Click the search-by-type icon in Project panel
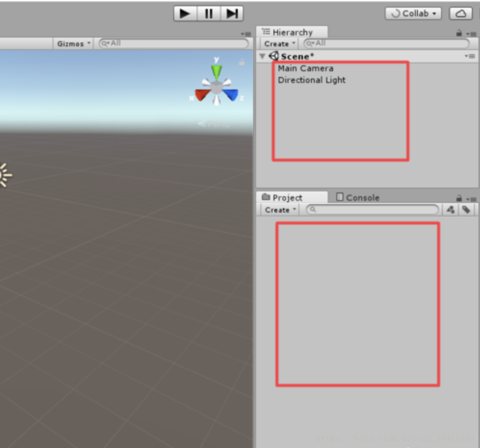This screenshot has height=448, width=480. (x=451, y=209)
